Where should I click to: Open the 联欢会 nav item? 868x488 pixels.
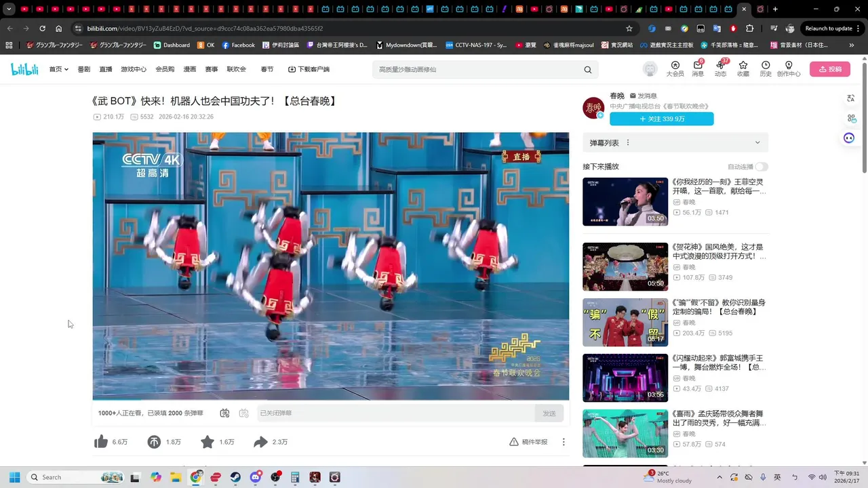[237, 69]
